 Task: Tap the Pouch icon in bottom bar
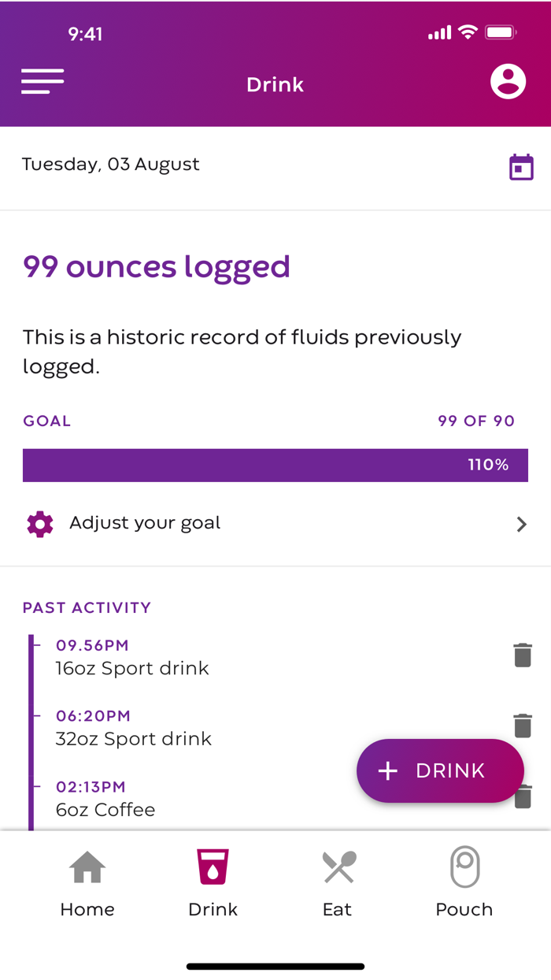(x=464, y=867)
